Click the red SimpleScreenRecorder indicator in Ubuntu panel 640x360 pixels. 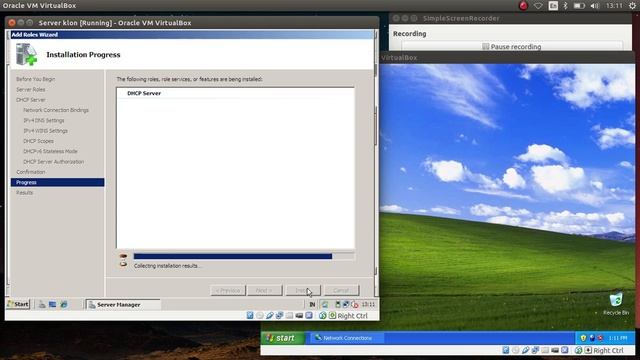pyautogui.click(x=523, y=6)
